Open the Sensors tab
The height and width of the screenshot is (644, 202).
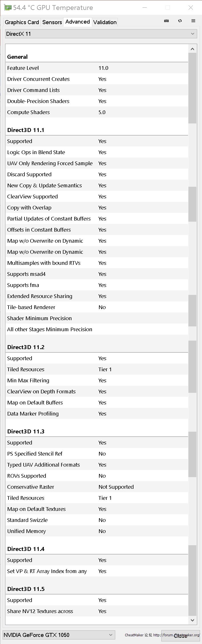pyautogui.click(x=52, y=22)
